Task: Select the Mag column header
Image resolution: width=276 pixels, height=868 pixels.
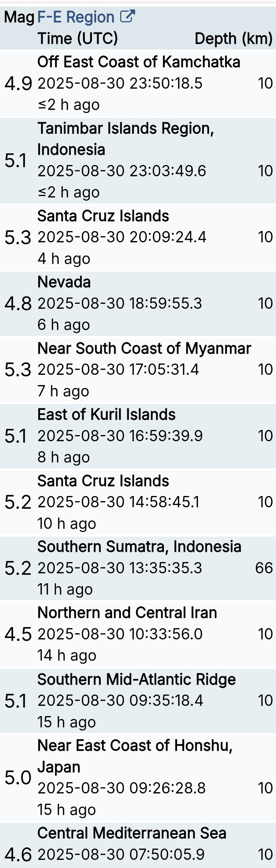Action: point(19,17)
